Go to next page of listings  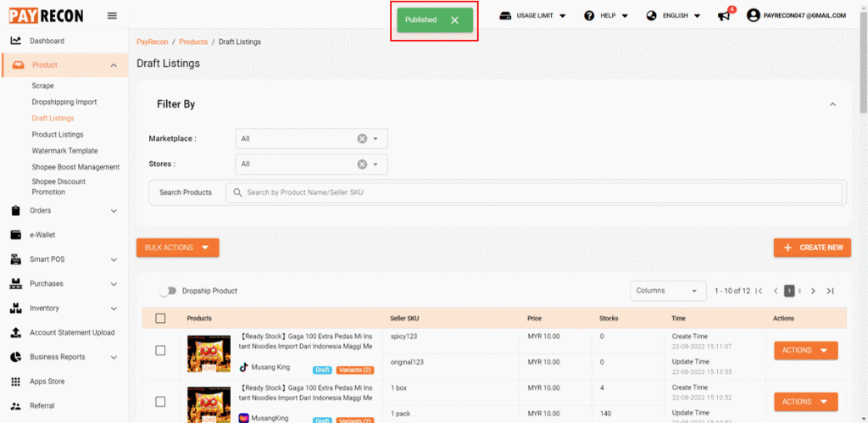point(813,291)
